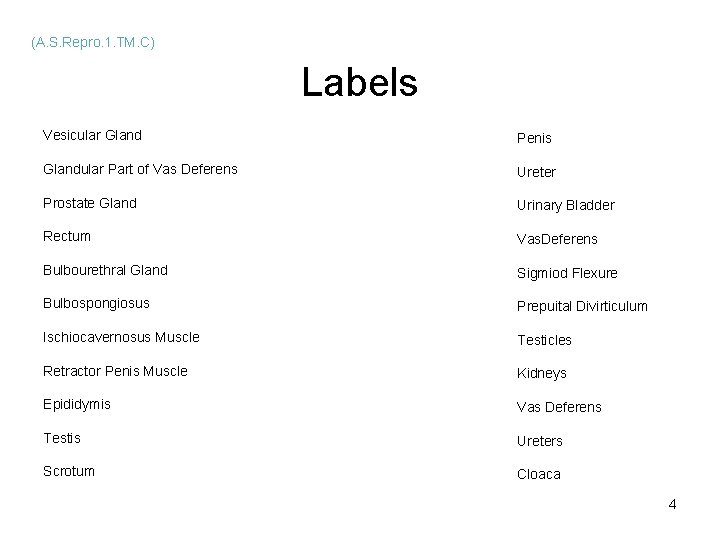Click the Sigmiod Flexure label
This screenshot has width=720, height=540.
567,274
